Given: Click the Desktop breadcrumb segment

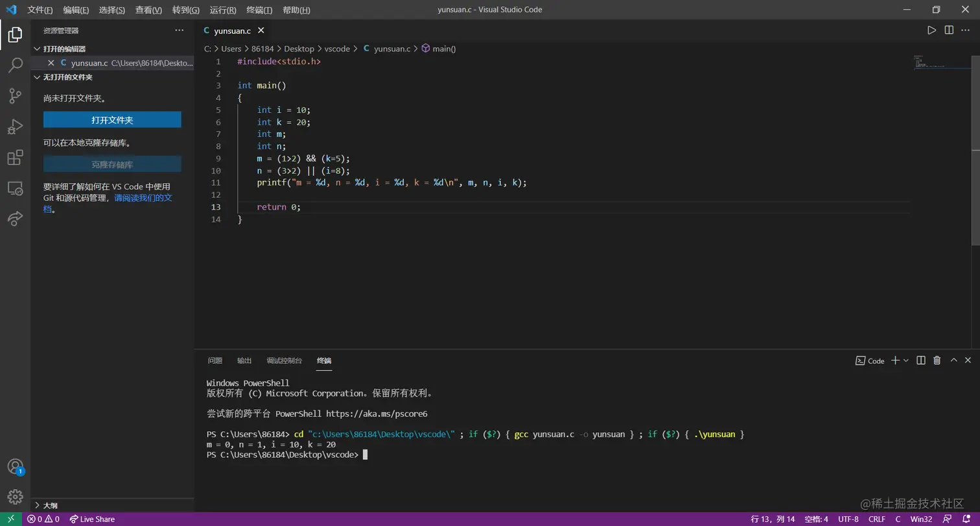Looking at the screenshot, I should 299,49.
